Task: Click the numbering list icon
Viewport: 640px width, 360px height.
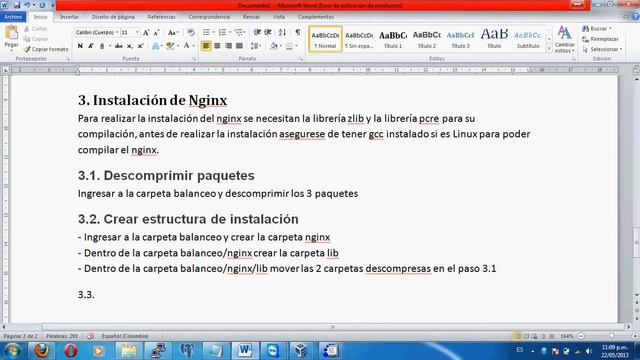Action: click(222, 32)
